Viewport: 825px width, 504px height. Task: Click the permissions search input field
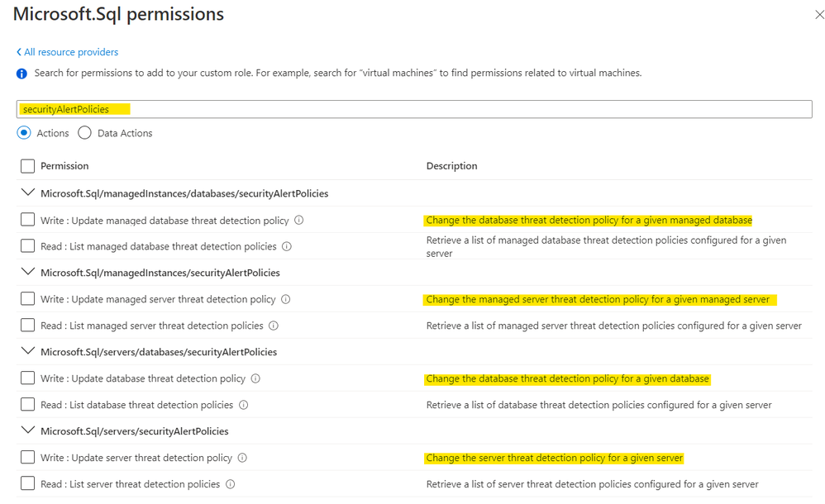click(x=413, y=109)
